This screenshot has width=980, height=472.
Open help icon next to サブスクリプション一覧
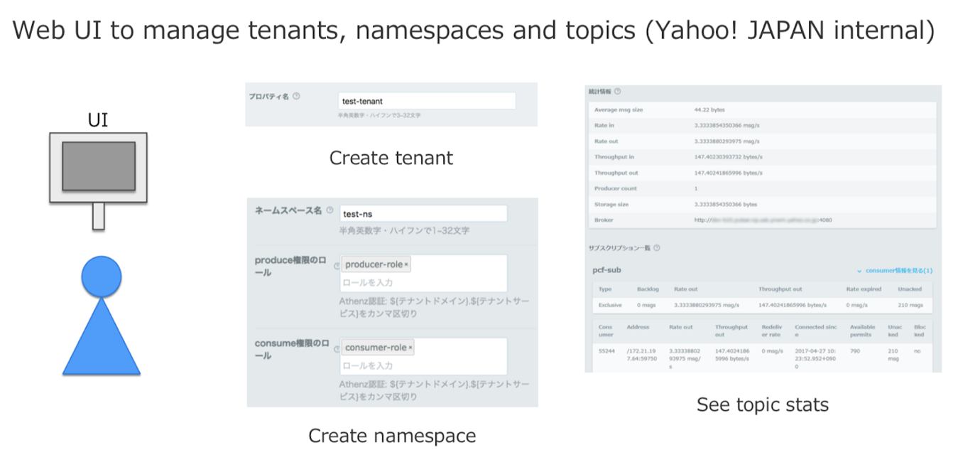[656, 248]
